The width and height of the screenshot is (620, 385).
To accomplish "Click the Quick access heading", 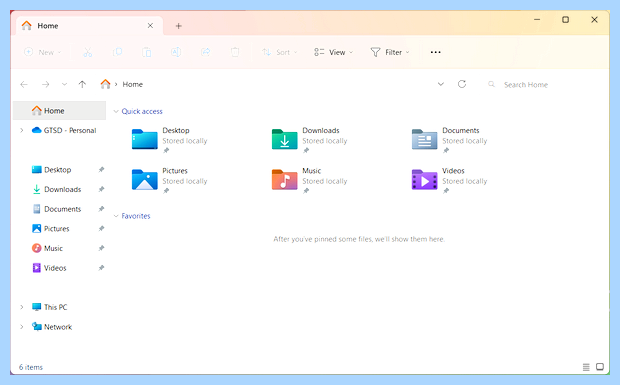I will tap(142, 111).
